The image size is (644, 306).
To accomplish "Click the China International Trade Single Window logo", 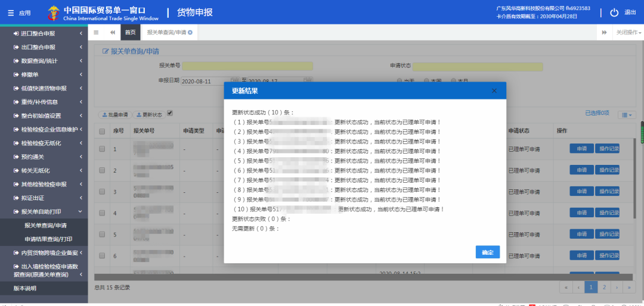I will click(x=103, y=13).
